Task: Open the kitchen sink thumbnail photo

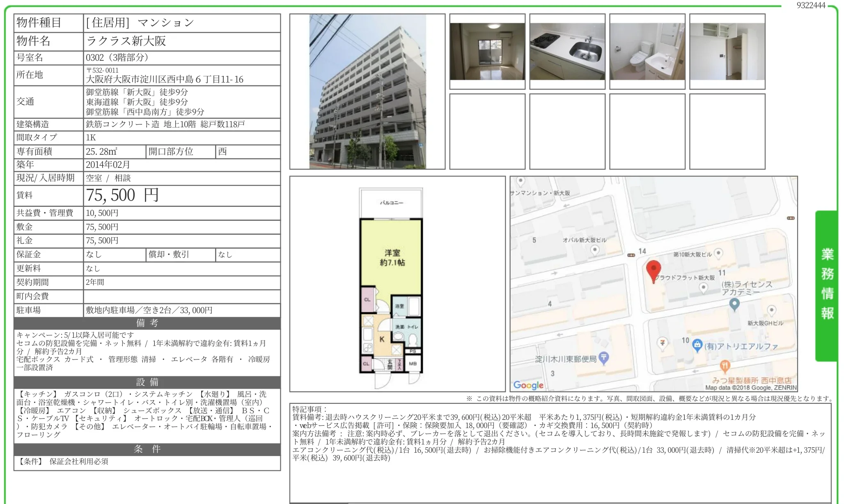Action: pos(567,51)
